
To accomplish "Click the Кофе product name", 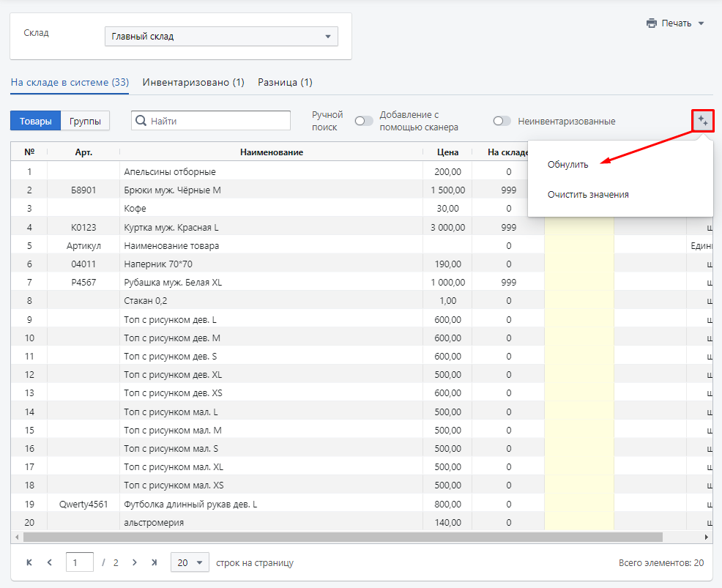I will click(135, 209).
